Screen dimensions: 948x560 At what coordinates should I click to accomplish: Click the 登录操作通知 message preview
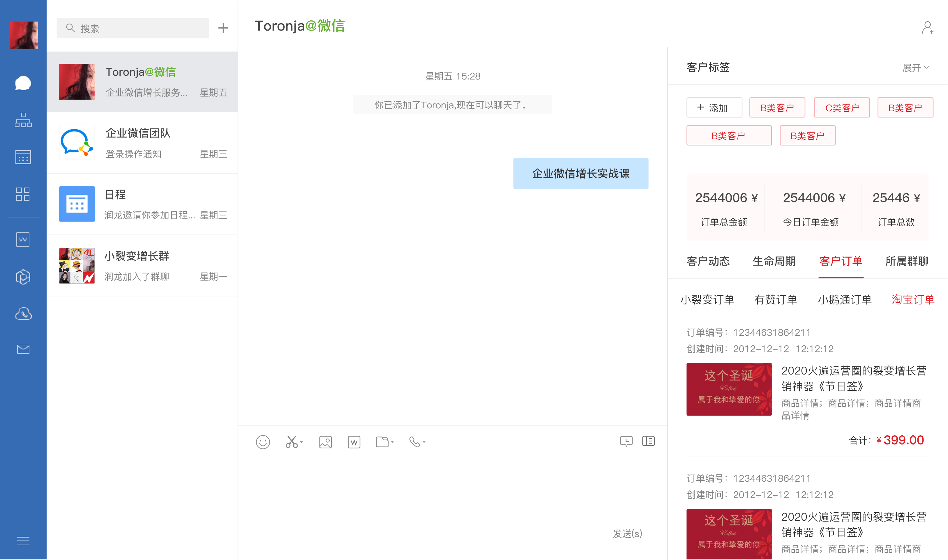[x=134, y=154]
